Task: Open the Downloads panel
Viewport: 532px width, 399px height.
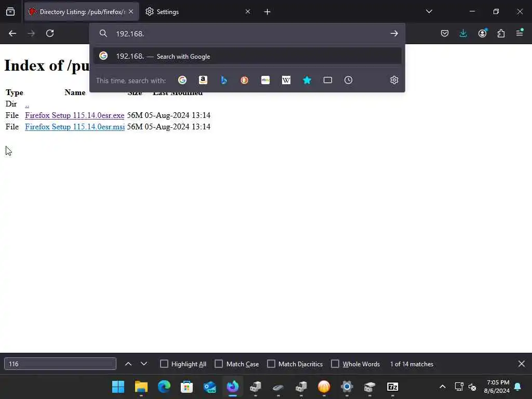Action: point(463,33)
